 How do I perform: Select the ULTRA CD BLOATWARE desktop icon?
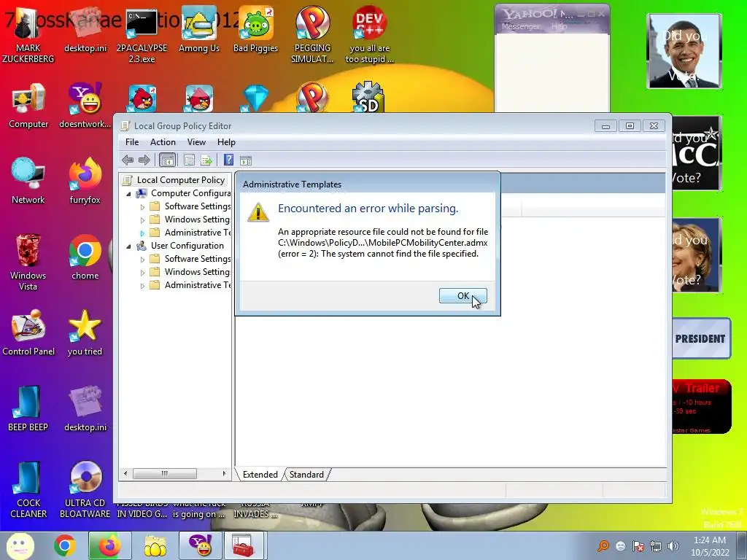tap(85, 489)
